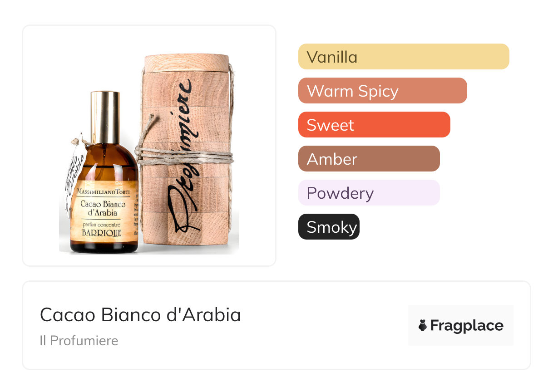Select the Warm Spicy accord bar
The width and height of the screenshot is (553, 392).
click(382, 91)
